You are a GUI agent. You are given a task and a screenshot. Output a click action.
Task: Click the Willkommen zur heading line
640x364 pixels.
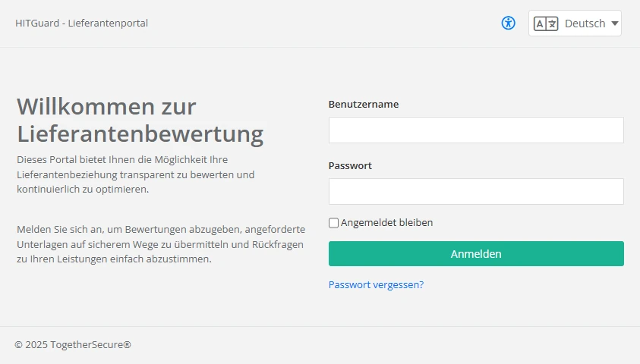coord(106,106)
